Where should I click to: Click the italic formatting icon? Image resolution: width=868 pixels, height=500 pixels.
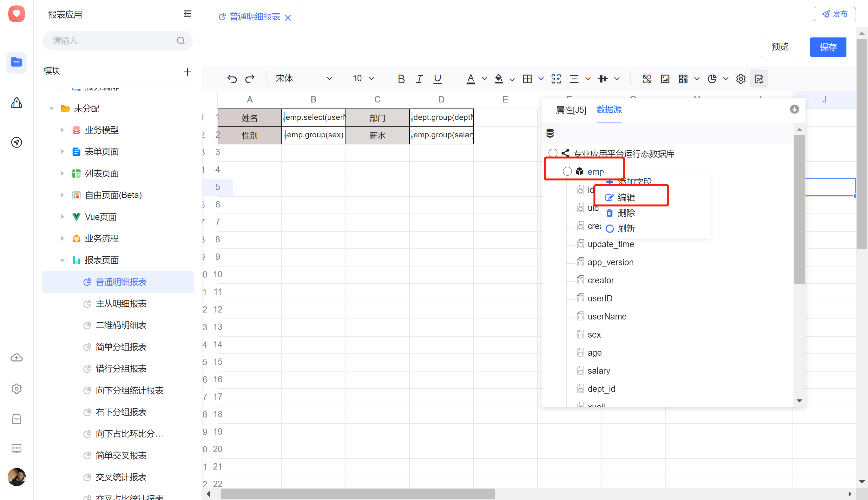coord(420,78)
